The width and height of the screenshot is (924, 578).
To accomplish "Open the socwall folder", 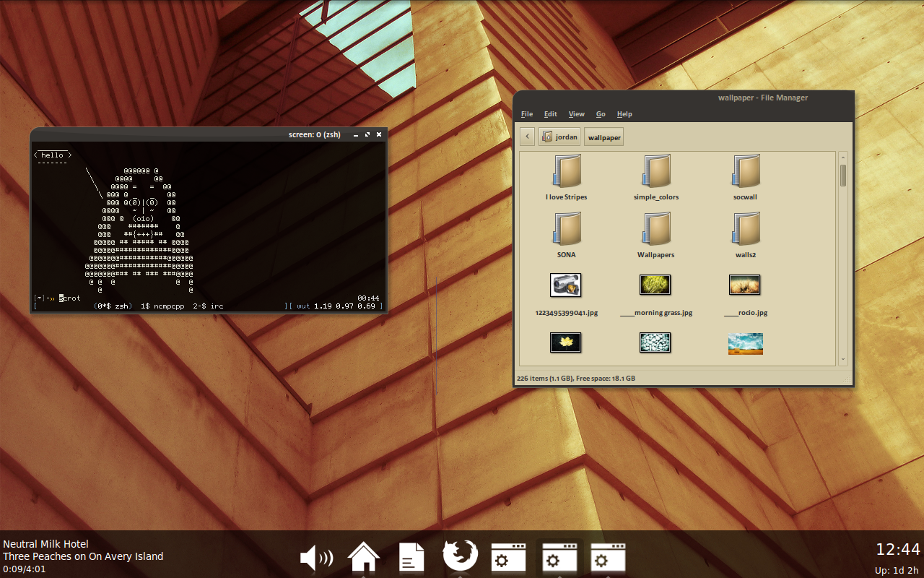I will 745,173.
